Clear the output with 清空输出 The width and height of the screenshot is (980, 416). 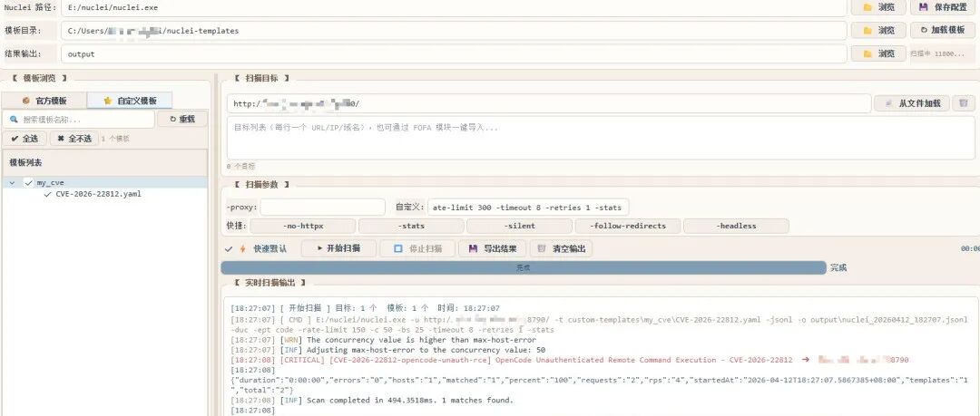(562, 248)
